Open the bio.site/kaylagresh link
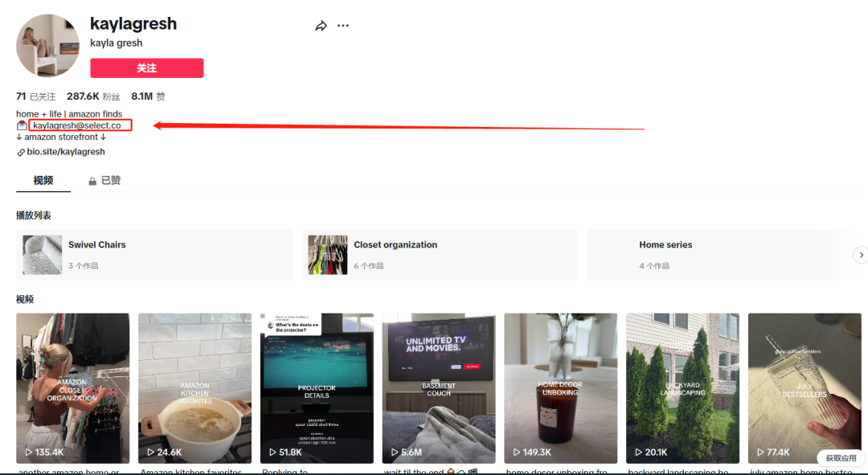Screen dimensions: 868x475 66,152
